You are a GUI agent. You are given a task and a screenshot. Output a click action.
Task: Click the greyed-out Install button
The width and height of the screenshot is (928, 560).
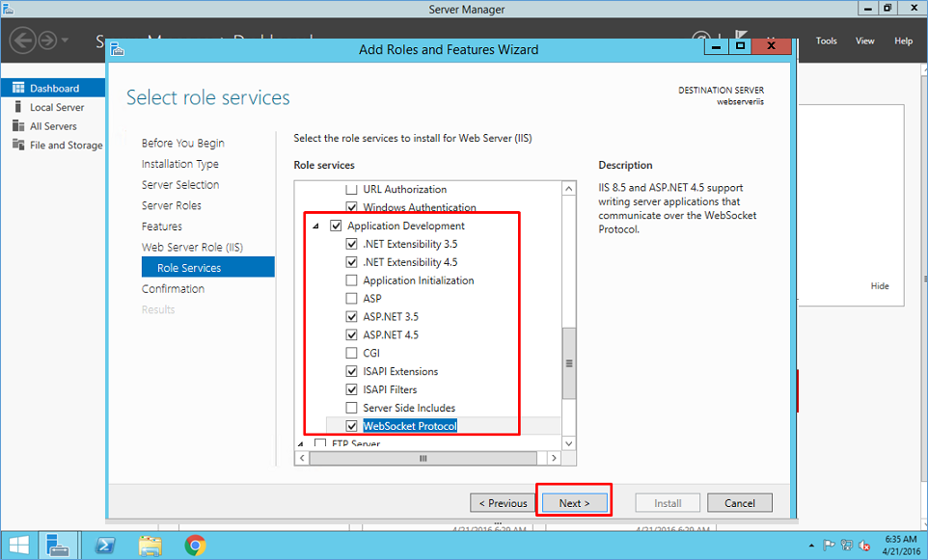pos(668,503)
